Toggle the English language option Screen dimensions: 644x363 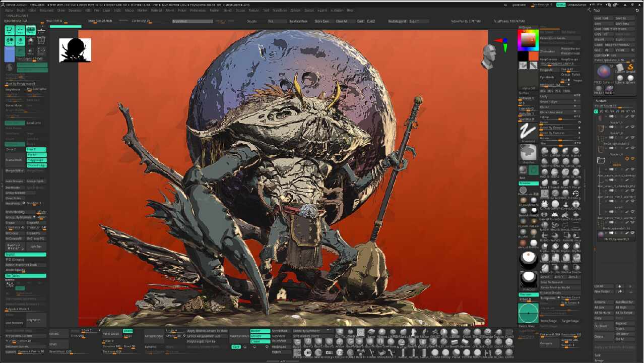tap(25, 255)
